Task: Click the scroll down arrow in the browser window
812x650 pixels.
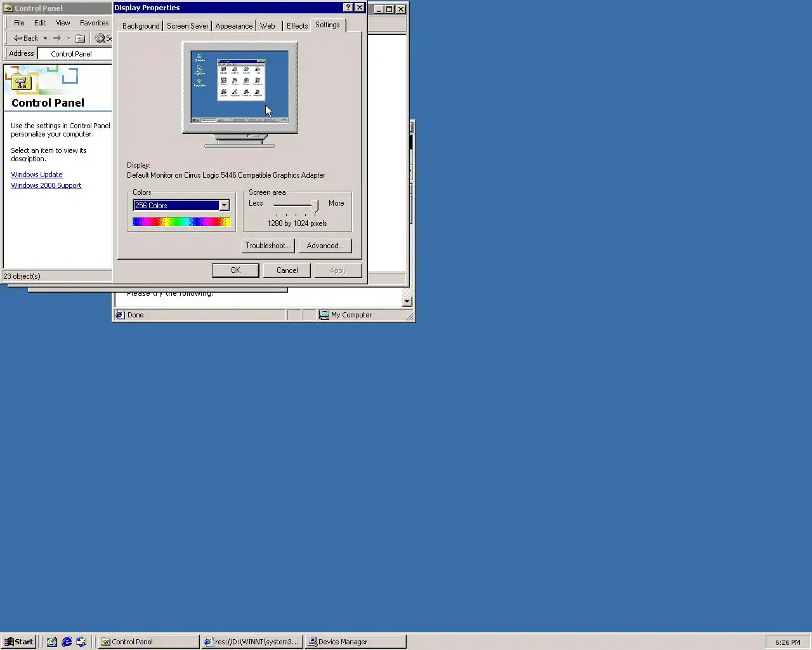Action: coord(407,302)
